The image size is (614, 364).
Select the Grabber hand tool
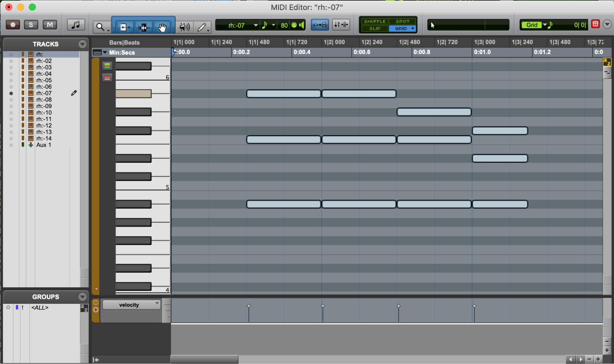coord(162,27)
